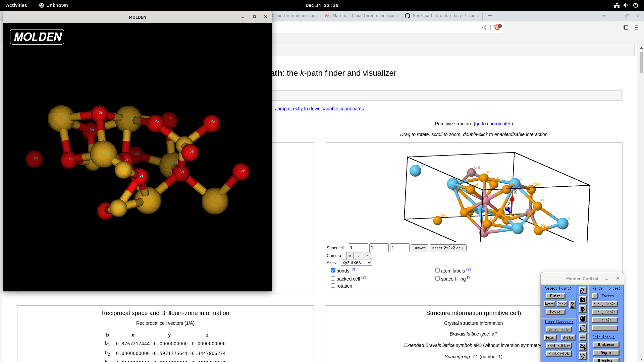Screen dimensions: 644x362
Task: Open the browser hamburger menu
Action: [637, 28]
